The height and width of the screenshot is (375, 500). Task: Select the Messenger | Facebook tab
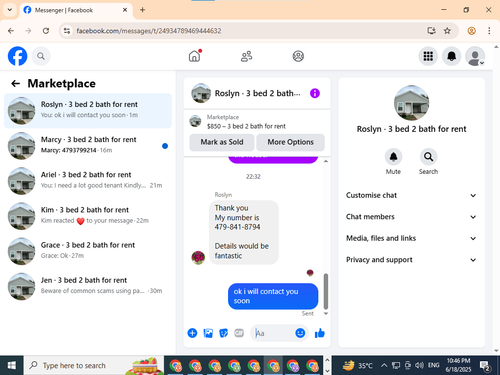point(76,10)
